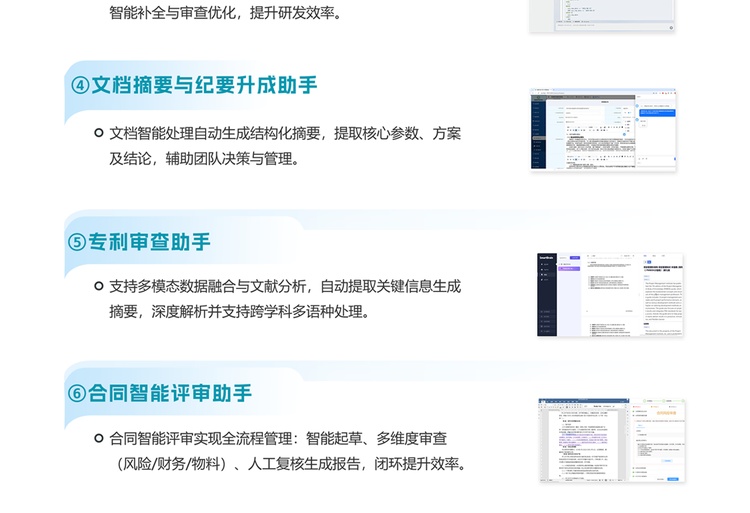This screenshot has height=513, width=750.
Task: Click the bullet before 支持多模态数据融合
Action: point(99,286)
